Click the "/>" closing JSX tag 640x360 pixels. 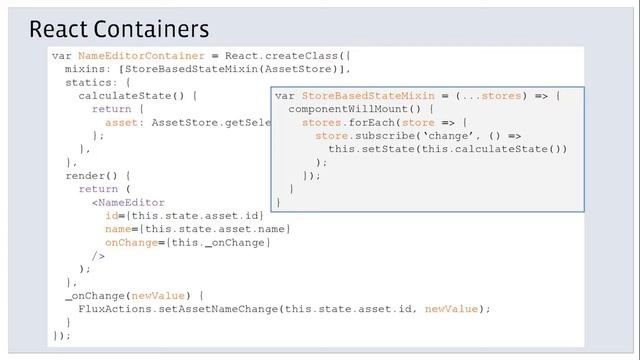point(98,256)
